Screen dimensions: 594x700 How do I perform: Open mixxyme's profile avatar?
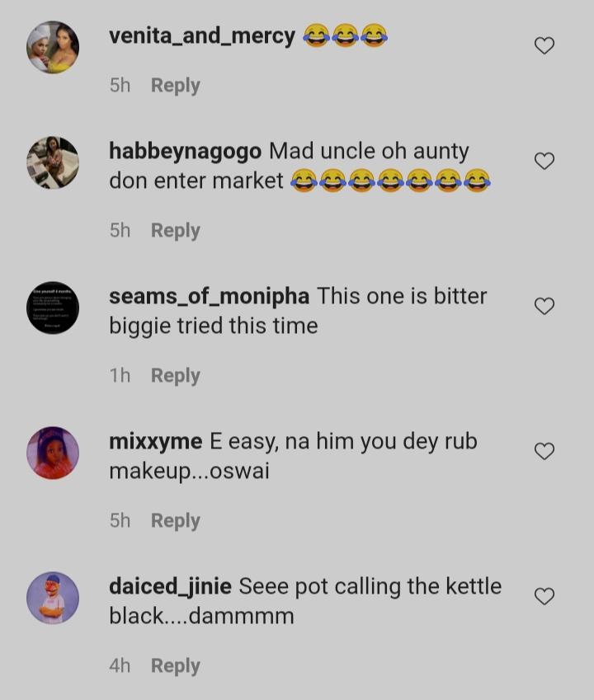(x=53, y=453)
